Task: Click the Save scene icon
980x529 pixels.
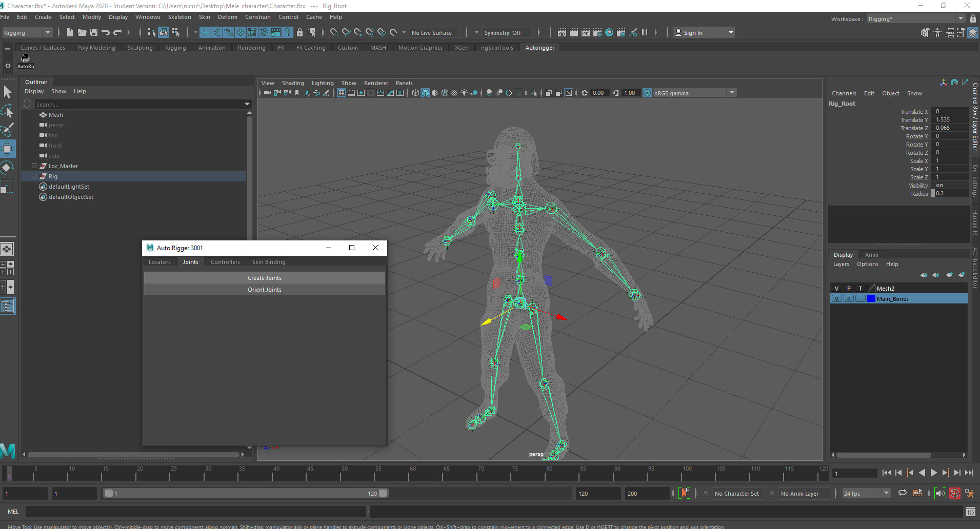Action: (94, 32)
